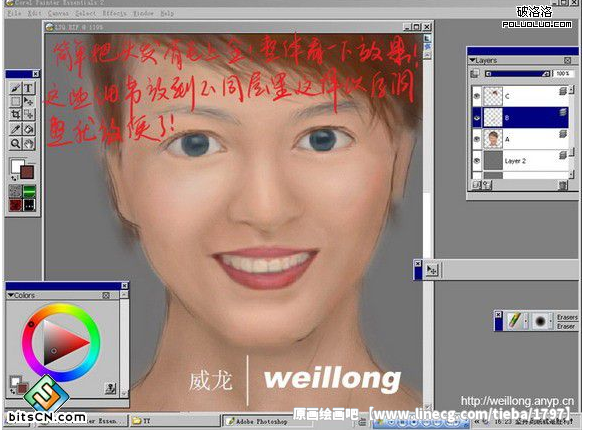Select the Selection Adjuster tool
The width and height of the screenshot is (611, 433).
tap(28, 115)
